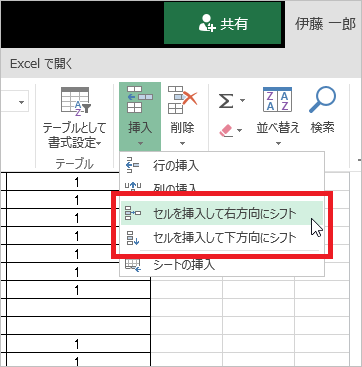Image resolution: width=362 pixels, height=367 pixels.
Task: Open the dropdown arrow under 削除
Action: pyautogui.click(x=182, y=144)
